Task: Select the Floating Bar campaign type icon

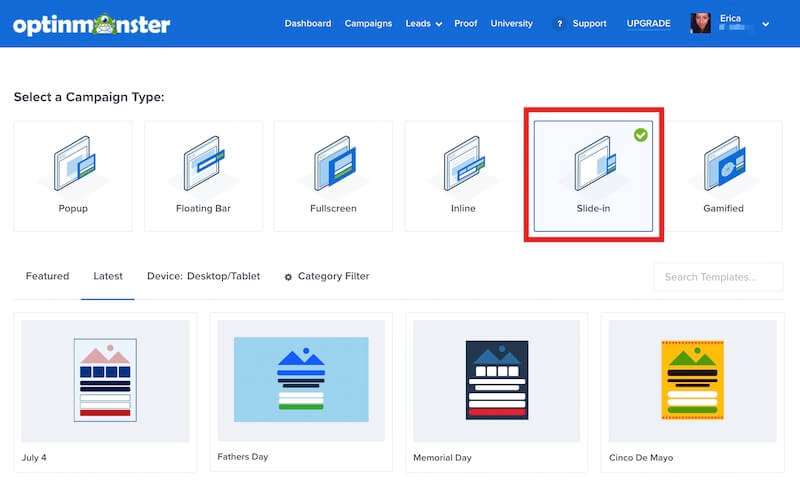Action: [204, 163]
